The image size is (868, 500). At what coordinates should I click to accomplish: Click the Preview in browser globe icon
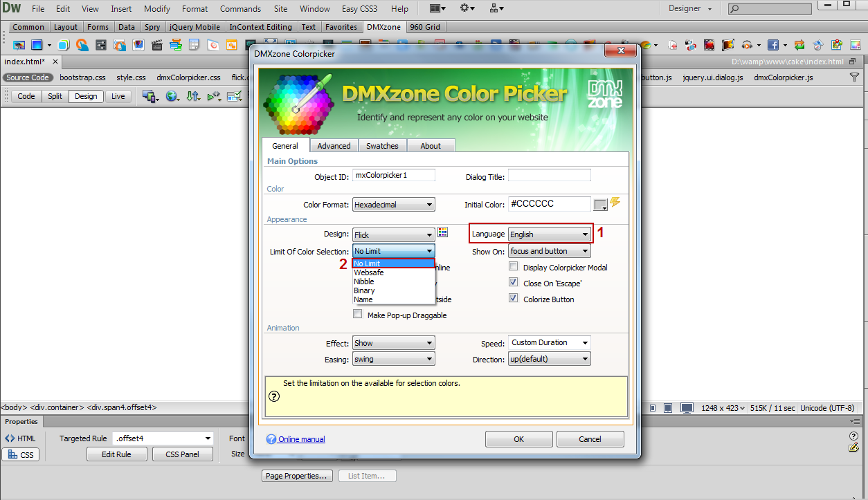(172, 96)
